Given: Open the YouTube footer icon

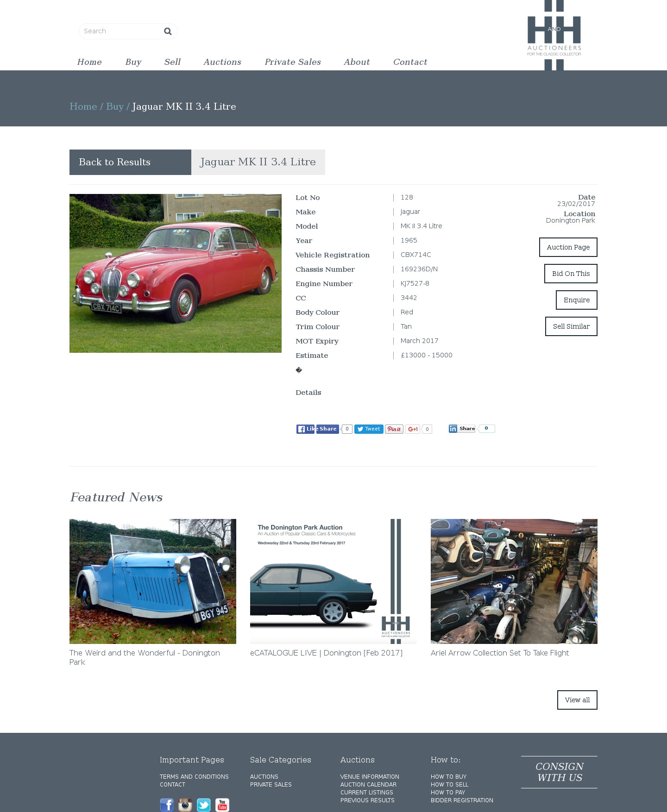Looking at the screenshot, I should [222, 805].
